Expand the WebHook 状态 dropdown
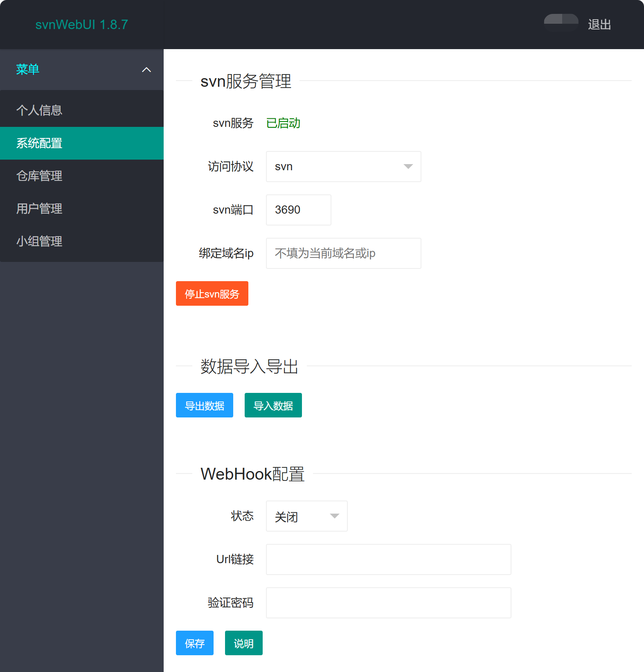 [306, 516]
